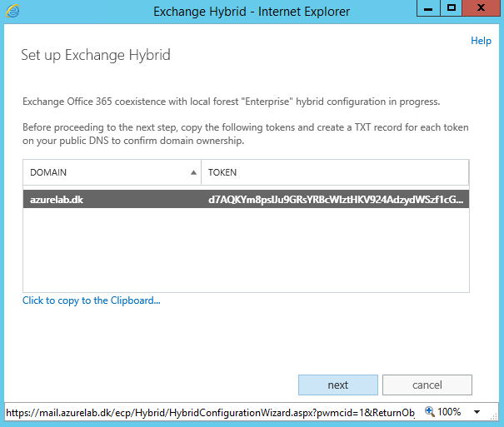Click the zoom magnifier icon
Screen dimensions: 504x427
[429, 411]
